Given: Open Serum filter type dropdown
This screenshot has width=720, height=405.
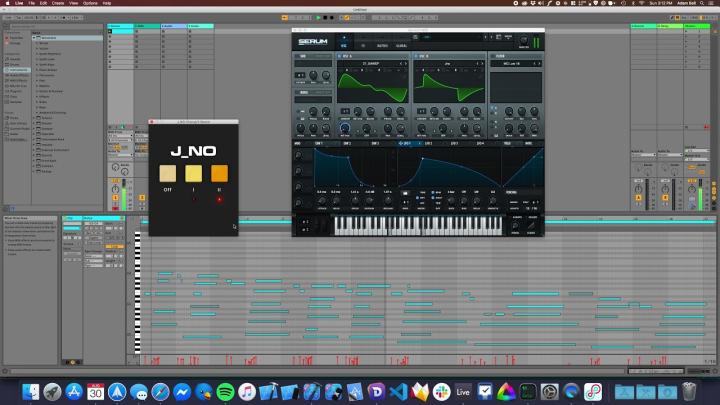Looking at the screenshot, I should 511,64.
